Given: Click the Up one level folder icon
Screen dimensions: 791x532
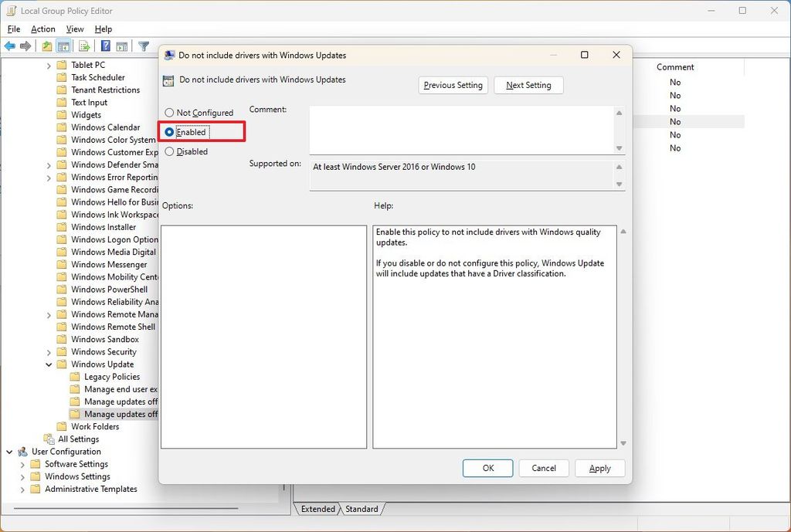Looking at the screenshot, I should click(46, 46).
